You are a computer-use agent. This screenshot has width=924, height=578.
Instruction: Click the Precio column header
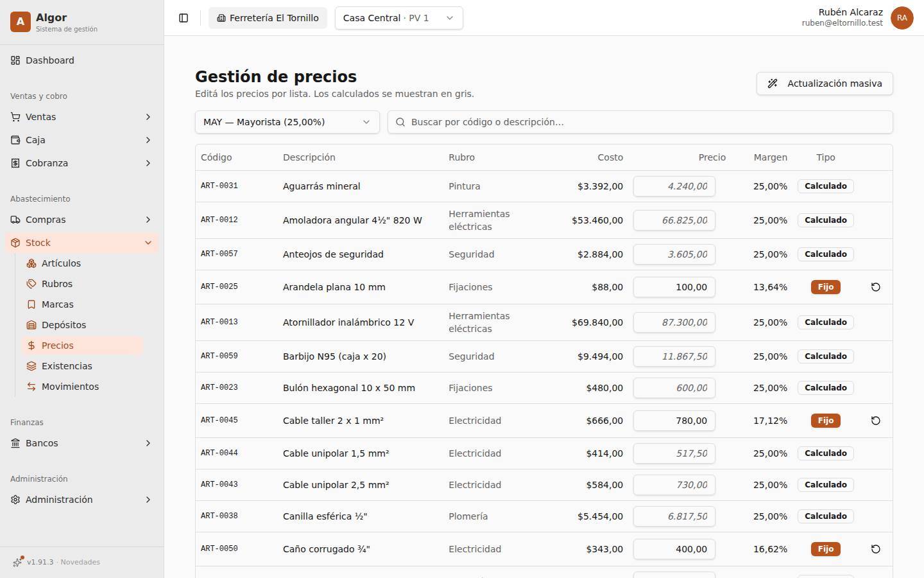[x=712, y=157]
